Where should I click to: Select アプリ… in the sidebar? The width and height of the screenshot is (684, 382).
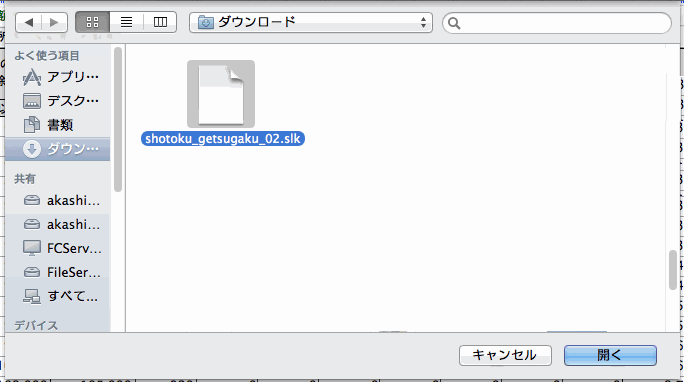[58, 77]
